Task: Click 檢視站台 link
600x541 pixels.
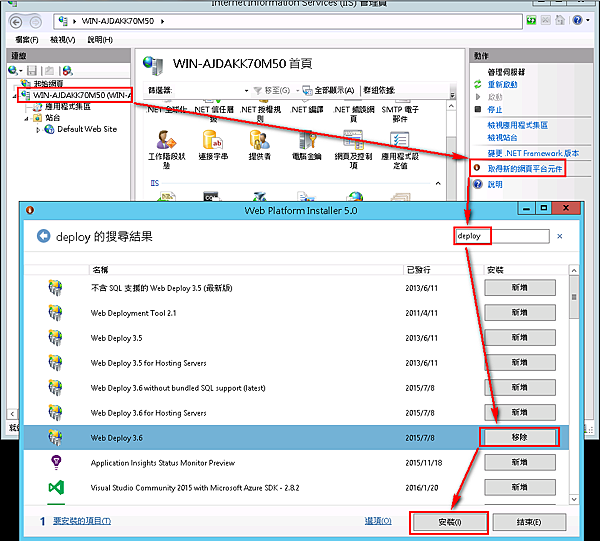Action: tap(502, 137)
